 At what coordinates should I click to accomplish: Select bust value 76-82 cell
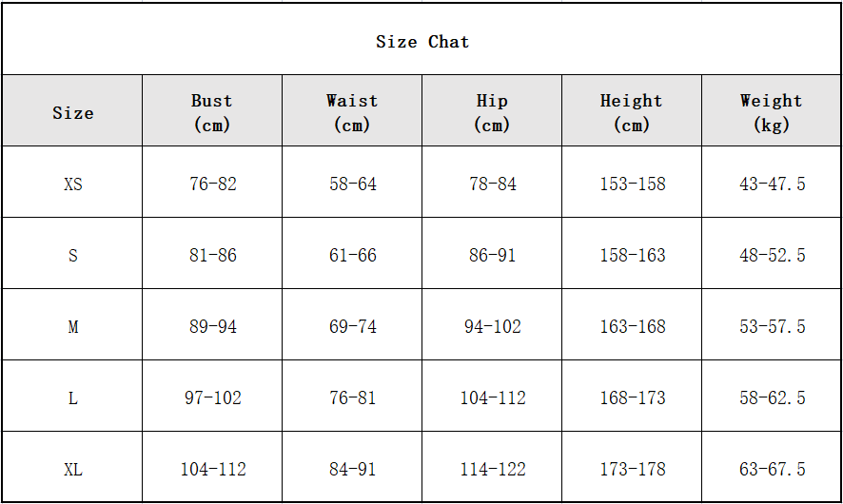[x=213, y=184]
